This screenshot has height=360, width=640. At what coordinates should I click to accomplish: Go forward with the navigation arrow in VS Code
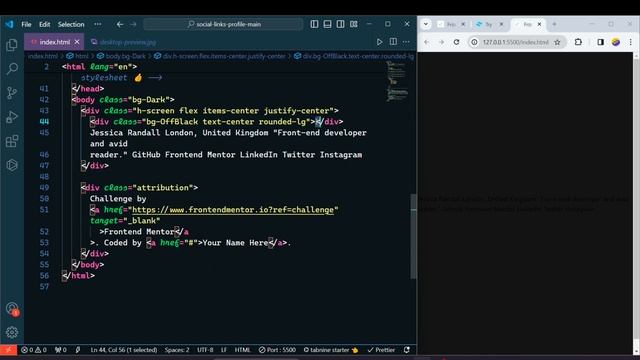(x=133, y=24)
